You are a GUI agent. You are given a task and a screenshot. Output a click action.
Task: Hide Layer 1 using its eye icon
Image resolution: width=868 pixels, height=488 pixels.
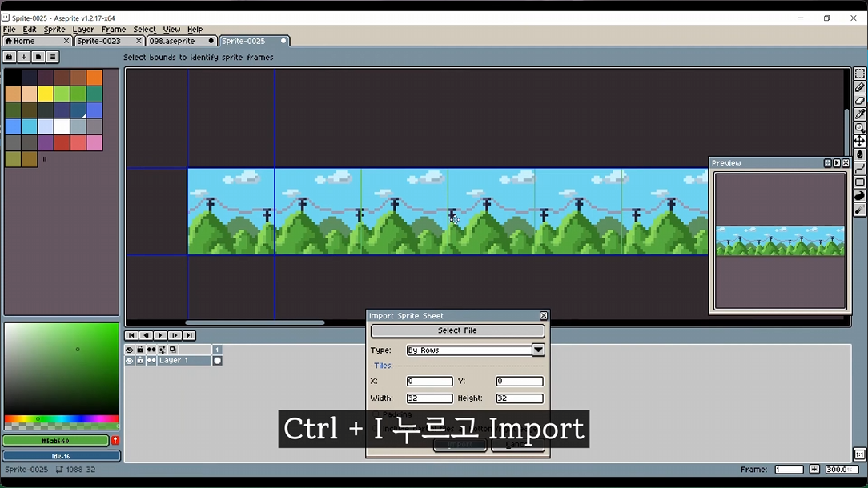pyautogui.click(x=129, y=360)
